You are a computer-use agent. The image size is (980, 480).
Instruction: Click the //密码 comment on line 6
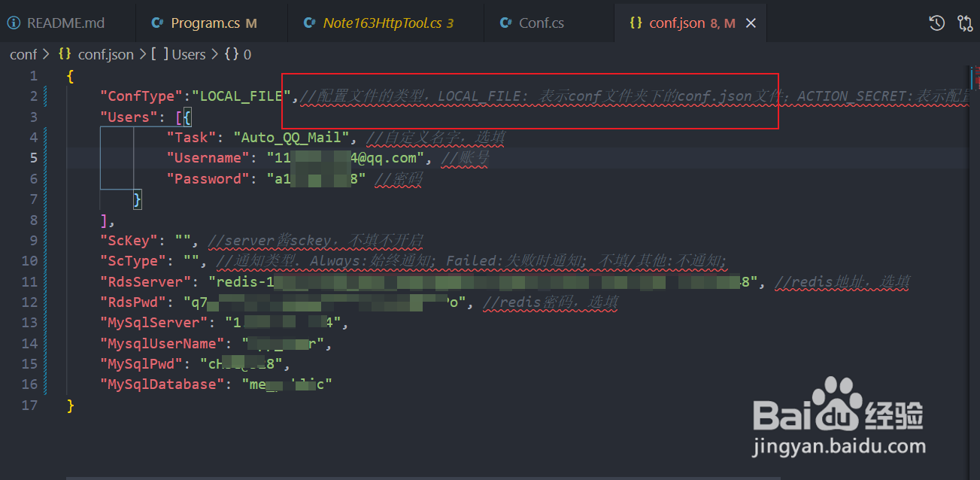(397, 179)
